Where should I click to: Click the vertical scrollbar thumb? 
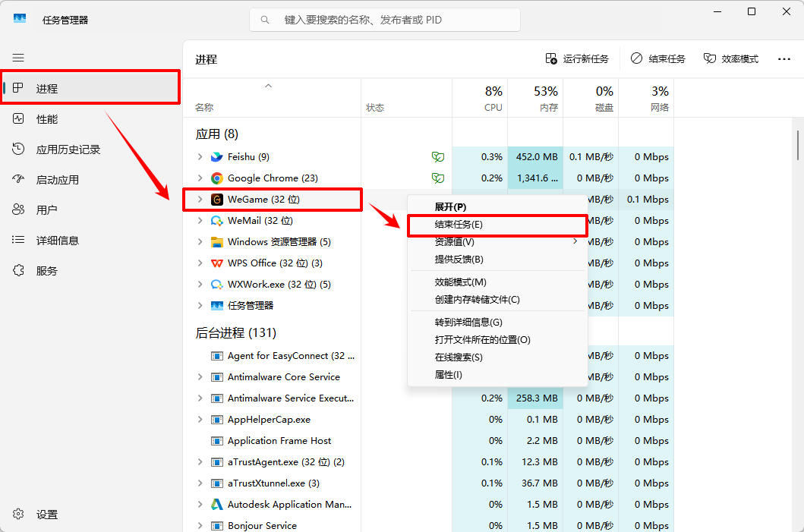coord(797,145)
